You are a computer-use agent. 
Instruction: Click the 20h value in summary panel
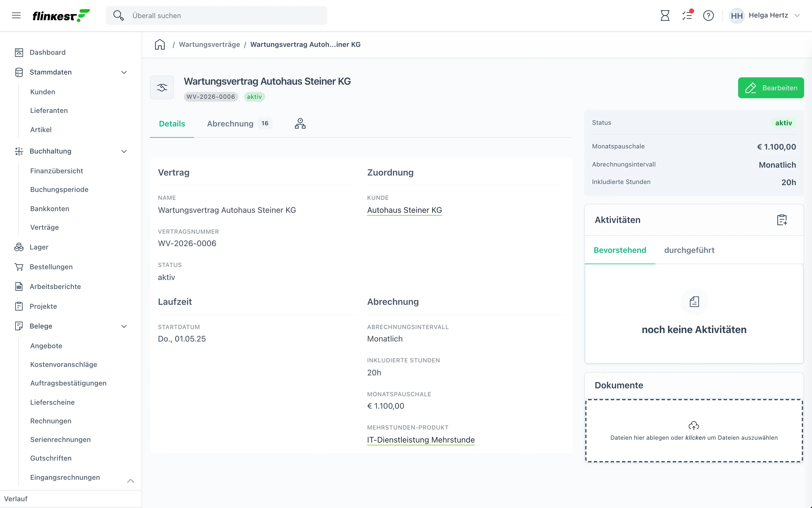tap(789, 182)
